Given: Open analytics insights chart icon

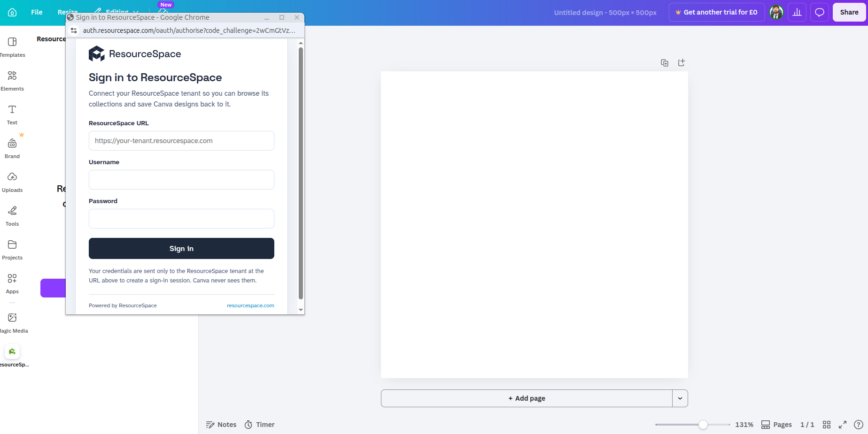Looking at the screenshot, I should pos(797,12).
